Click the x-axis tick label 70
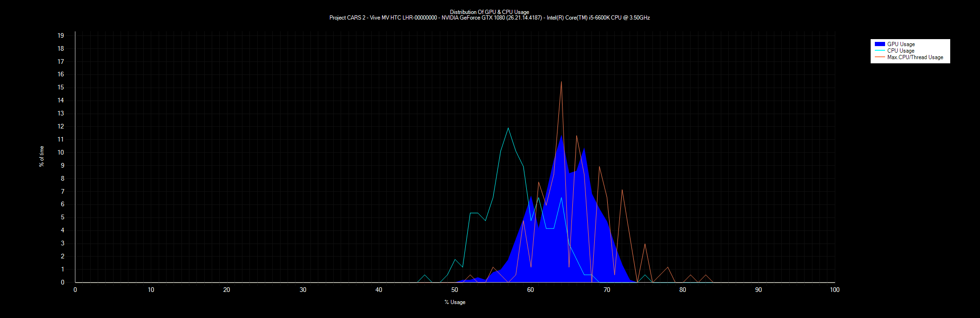The height and width of the screenshot is (318, 980). click(607, 290)
